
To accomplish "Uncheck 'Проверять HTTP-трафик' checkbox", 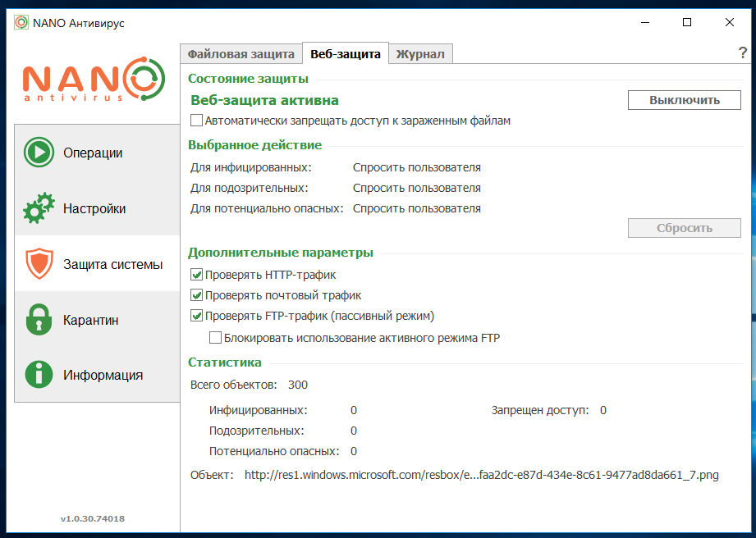I will (x=196, y=275).
